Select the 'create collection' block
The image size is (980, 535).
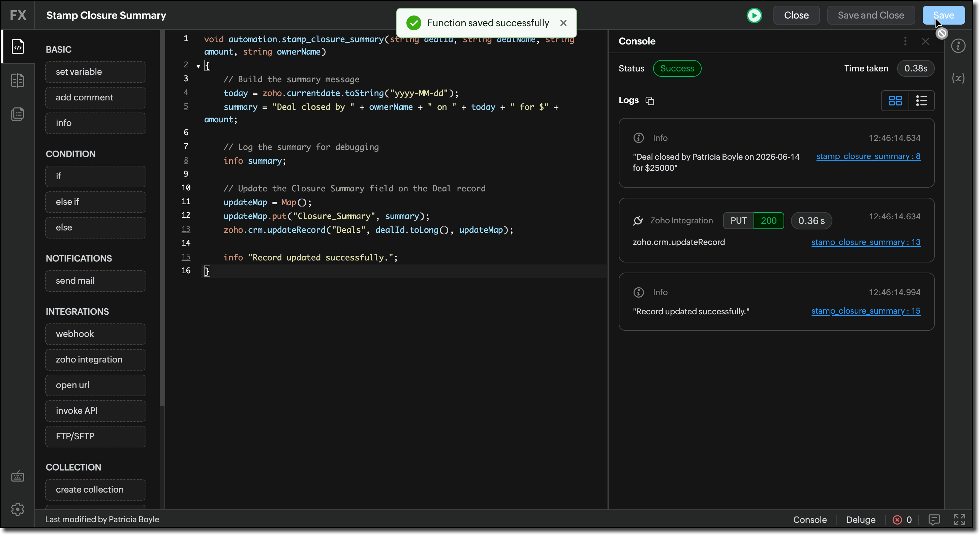tap(95, 490)
